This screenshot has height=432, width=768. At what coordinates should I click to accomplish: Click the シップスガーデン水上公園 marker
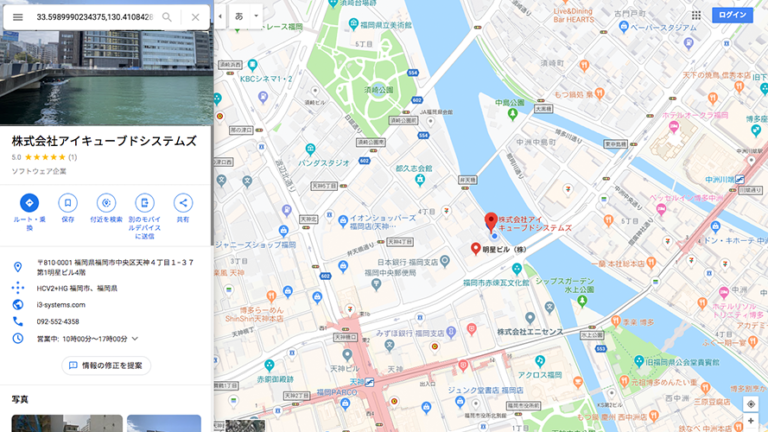click(x=582, y=301)
